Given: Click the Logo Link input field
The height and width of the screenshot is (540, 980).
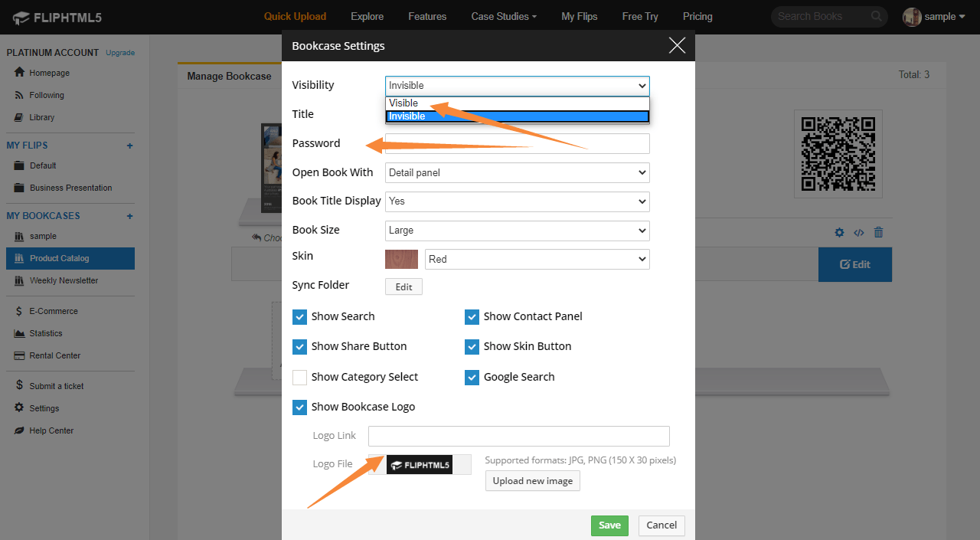Looking at the screenshot, I should click(518, 435).
